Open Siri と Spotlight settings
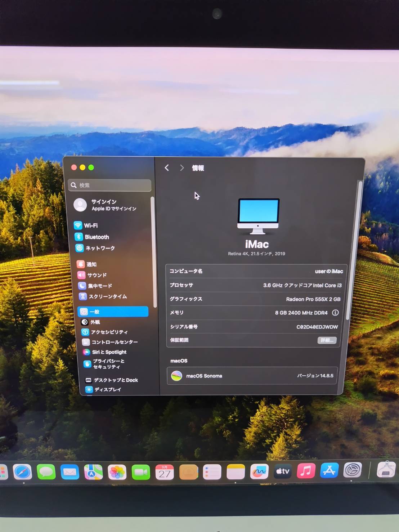Screen dimensions: 399x532 click(x=105, y=352)
